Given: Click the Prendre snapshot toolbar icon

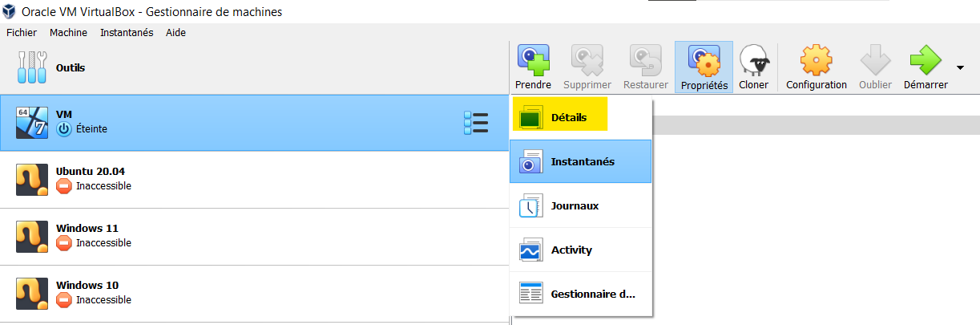Looking at the screenshot, I should point(533,61).
